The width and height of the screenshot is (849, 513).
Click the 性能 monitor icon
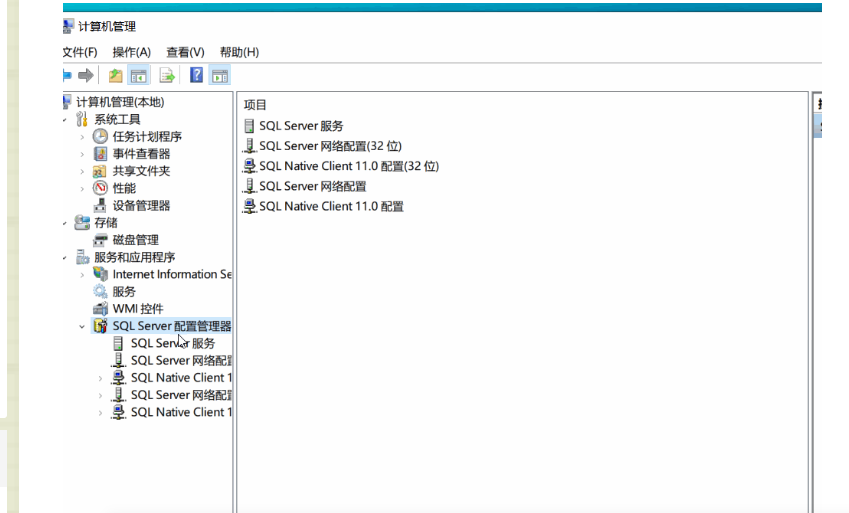point(100,188)
